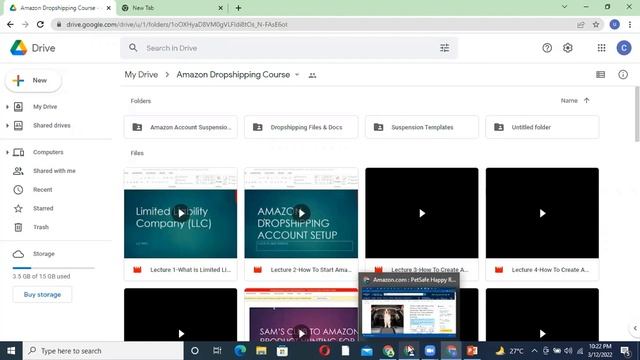This screenshot has width=640, height=360.
Task: Open Amazon Dropshipping Course folder dropdown
Action: pos(297,75)
